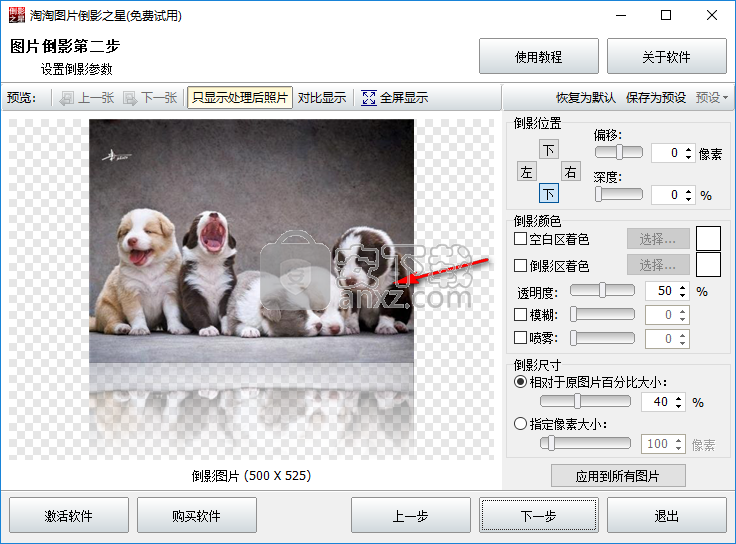This screenshot has height=544, width=736.
Task: Go to 下一步 next step
Action: pos(539,515)
